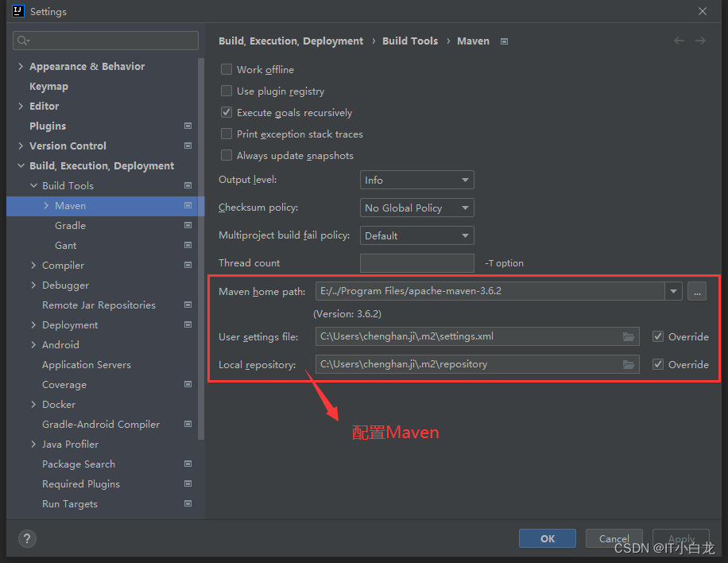Click OK to confirm settings
The image size is (728, 563).
pyautogui.click(x=548, y=539)
